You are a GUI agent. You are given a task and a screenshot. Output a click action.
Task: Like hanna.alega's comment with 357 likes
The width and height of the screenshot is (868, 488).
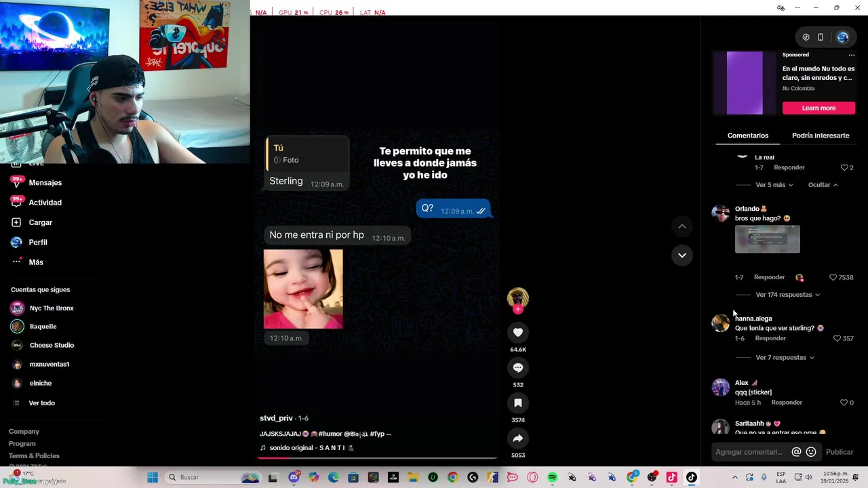[837, 338]
